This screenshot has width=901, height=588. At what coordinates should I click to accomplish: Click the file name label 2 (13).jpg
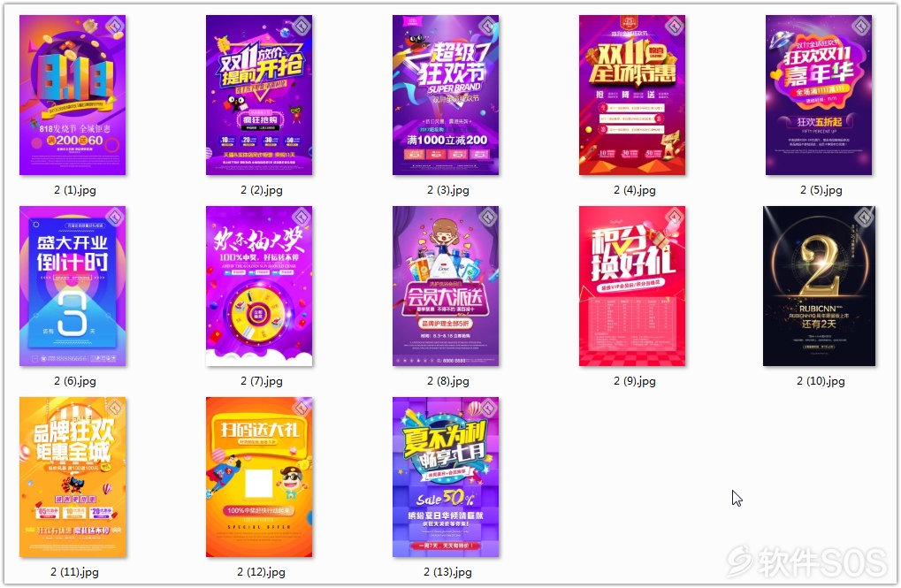[x=447, y=572]
